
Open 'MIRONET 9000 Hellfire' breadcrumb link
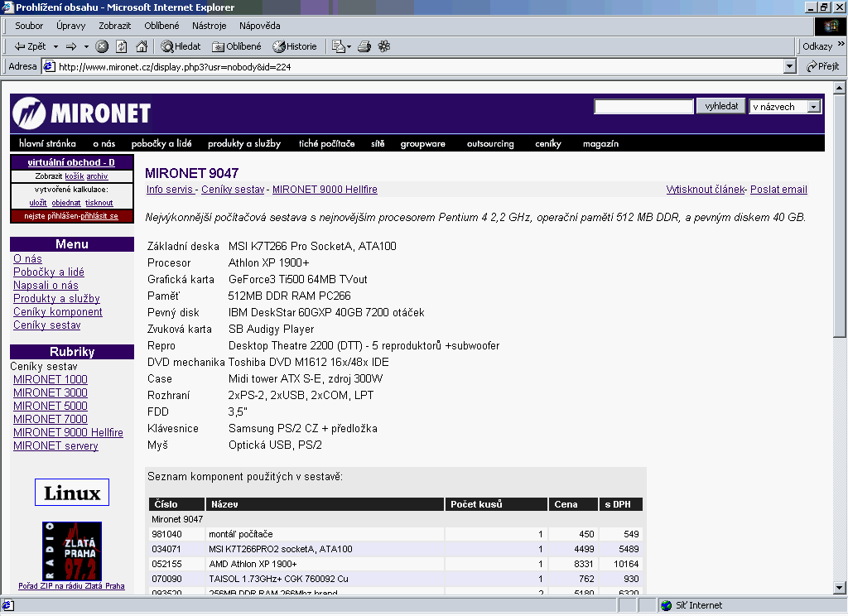click(x=325, y=190)
